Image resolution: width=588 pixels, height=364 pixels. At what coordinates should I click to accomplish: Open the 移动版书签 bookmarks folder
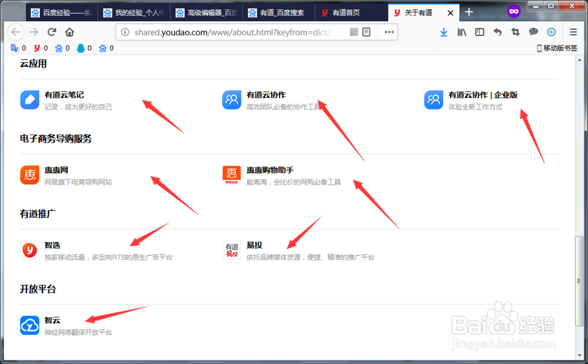[x=557, y=48]
